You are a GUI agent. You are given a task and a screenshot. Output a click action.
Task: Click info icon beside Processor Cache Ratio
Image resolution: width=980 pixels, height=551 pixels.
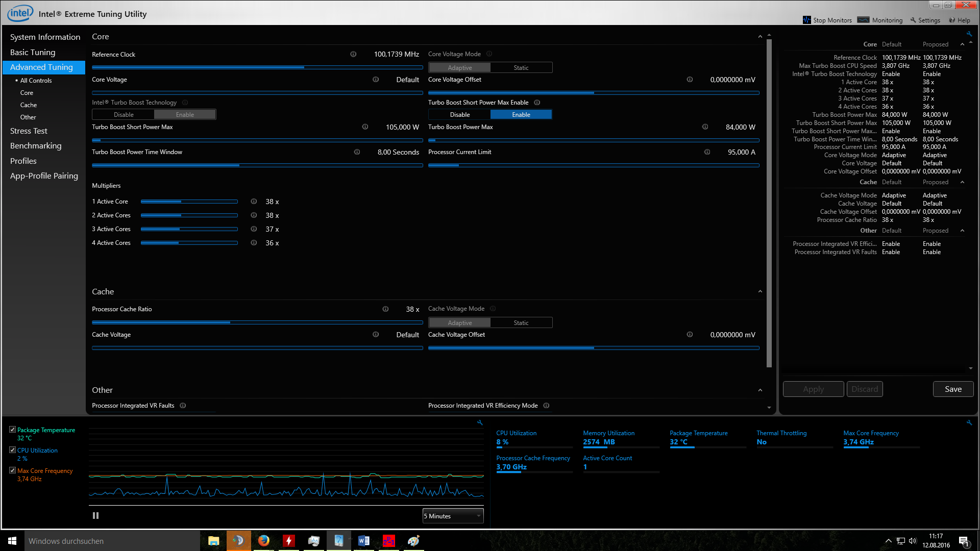(385, 309)
